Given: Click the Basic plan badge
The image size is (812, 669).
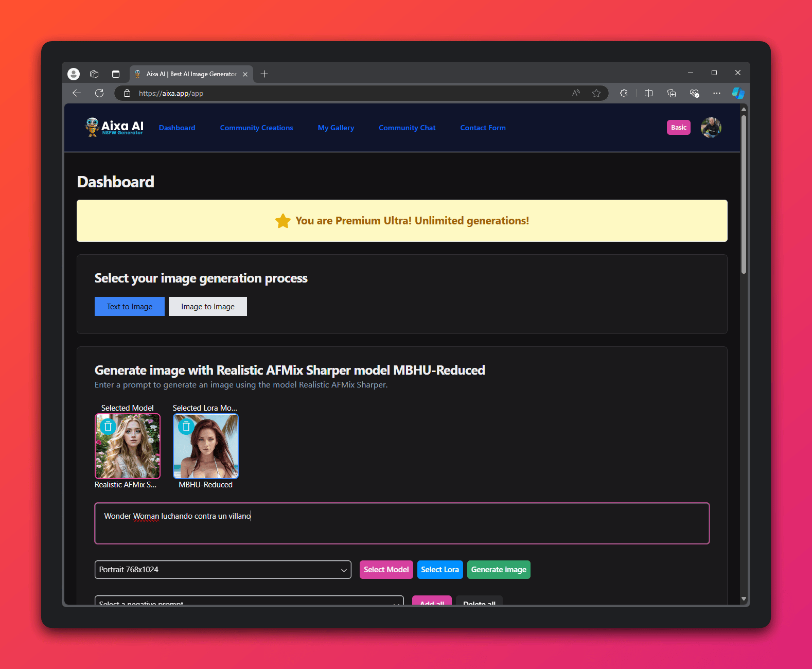Looking at the screenshot, I should pos(679,127).
